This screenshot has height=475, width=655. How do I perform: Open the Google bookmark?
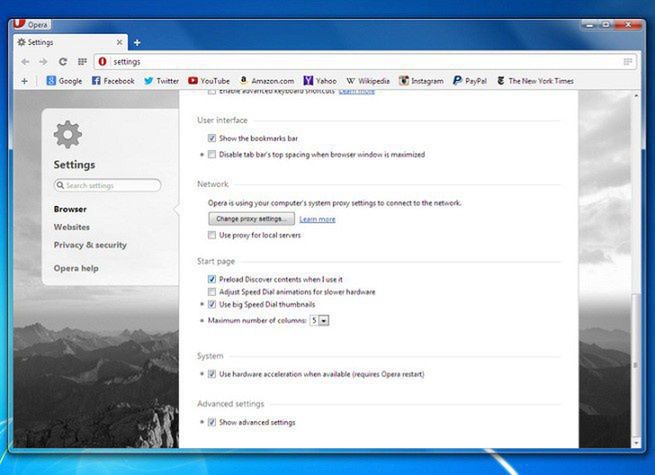coord(64,81)
